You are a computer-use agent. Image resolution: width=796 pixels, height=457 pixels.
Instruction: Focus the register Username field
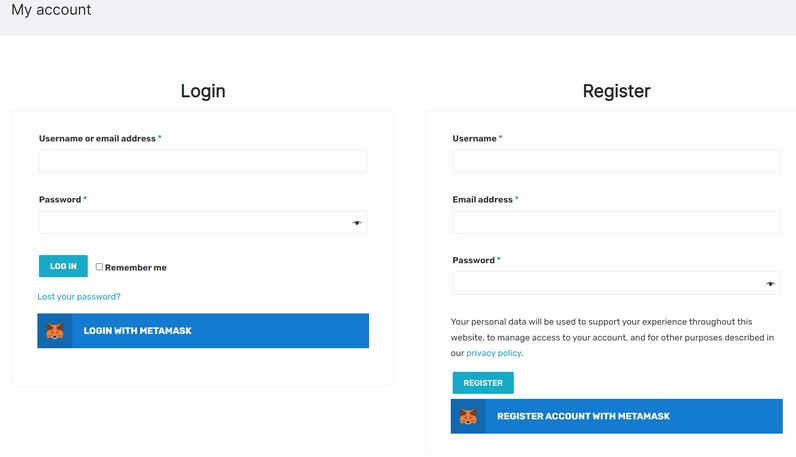pos(617,161)
